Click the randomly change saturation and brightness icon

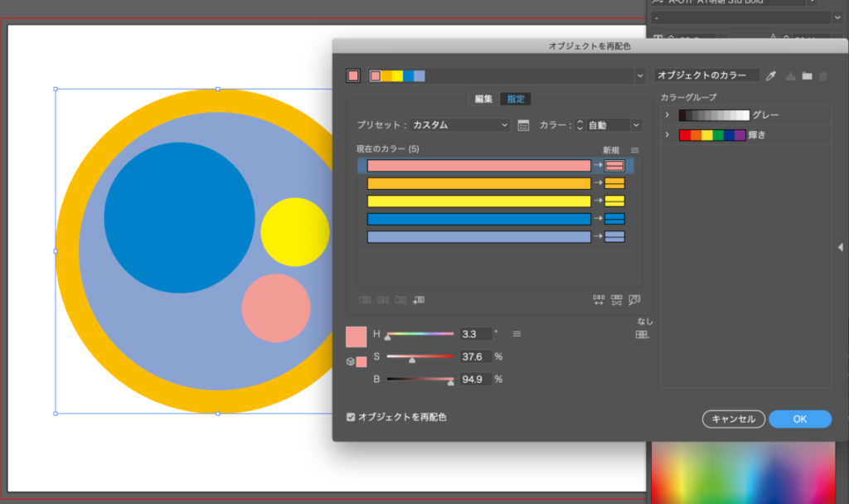(x=616, y=300)
